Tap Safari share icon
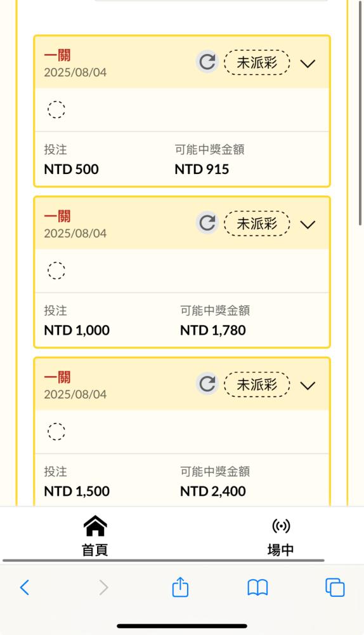Viewport: 364px width, 635px height. 180,587
